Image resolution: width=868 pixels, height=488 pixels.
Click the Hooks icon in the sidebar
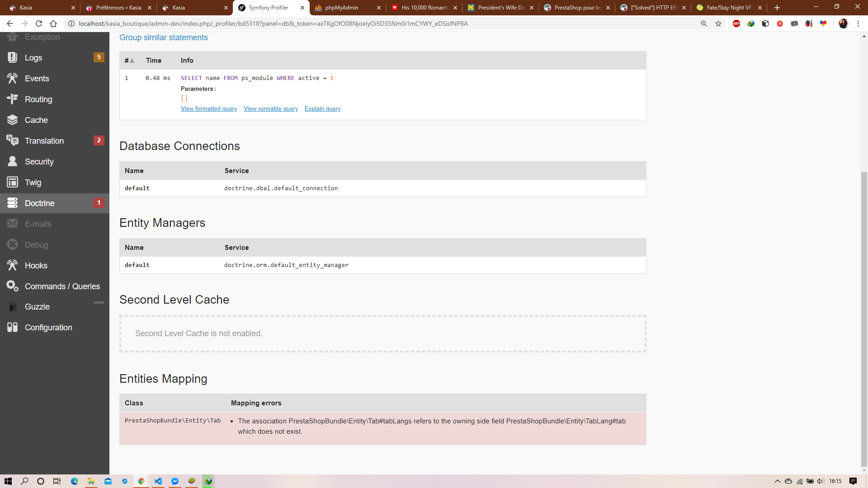point(12,265)
